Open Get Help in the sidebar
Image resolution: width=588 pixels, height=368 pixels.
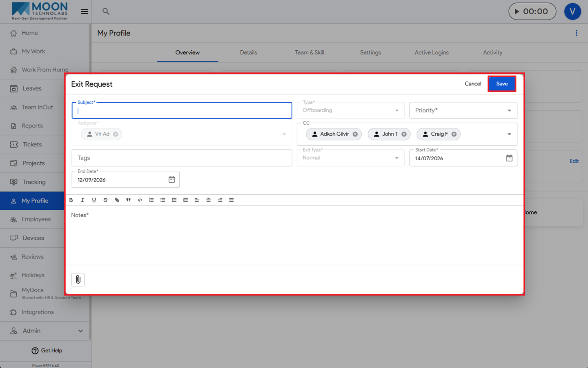click(x=47, y=350)
